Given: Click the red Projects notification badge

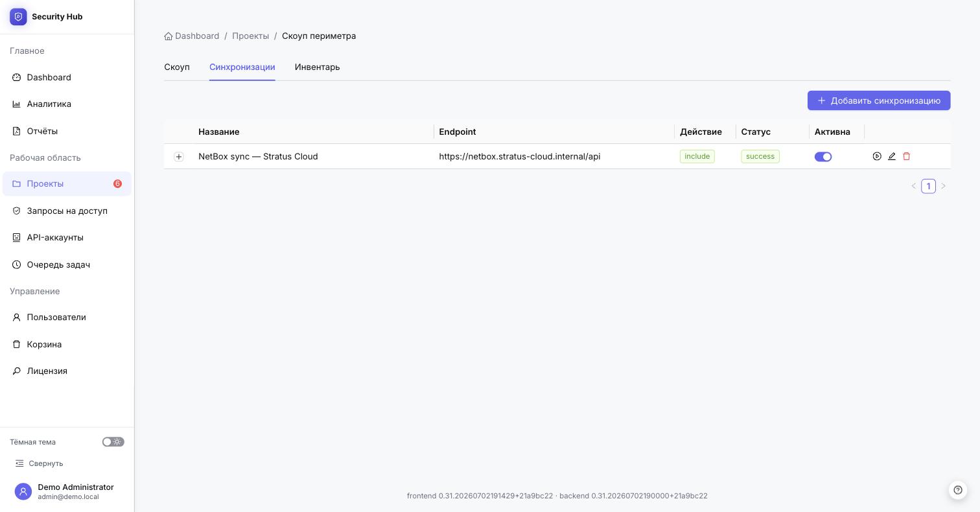Looking at the screenshot, I should click(x=117, y=184).
